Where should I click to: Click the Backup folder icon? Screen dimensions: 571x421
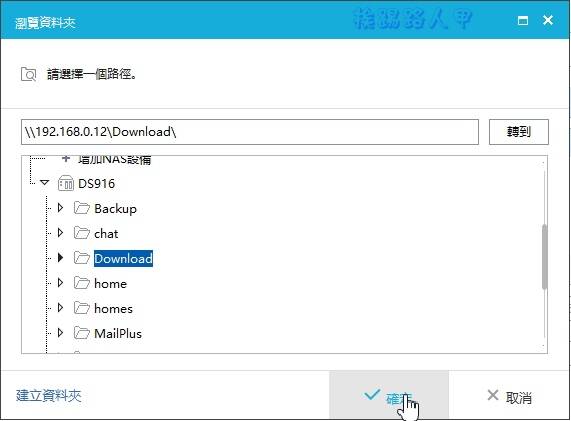tap(82, 208)
